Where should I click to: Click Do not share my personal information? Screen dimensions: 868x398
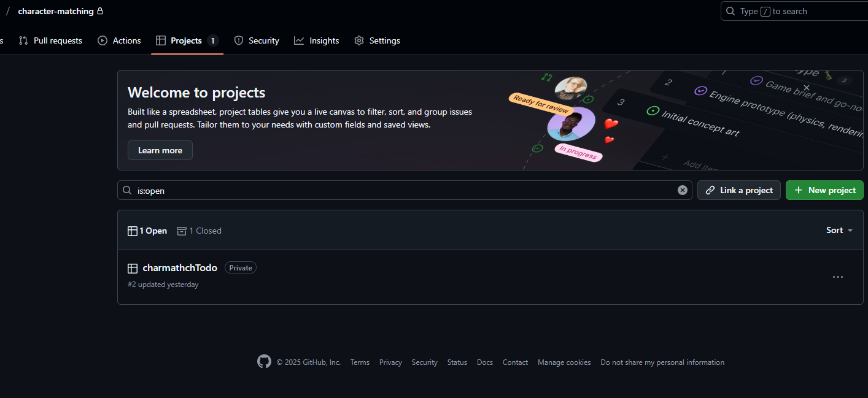pyautogui.click(x=662, y=362)
